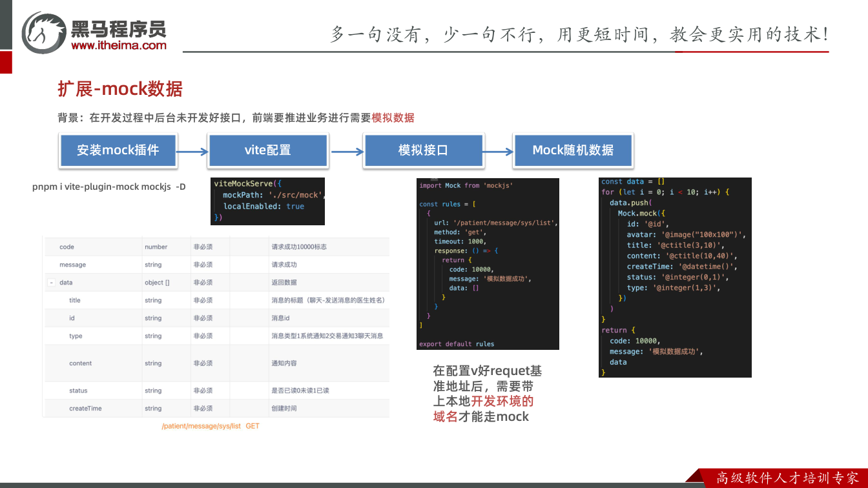
Task: Click the createTime field name cell
Action: 85,409
